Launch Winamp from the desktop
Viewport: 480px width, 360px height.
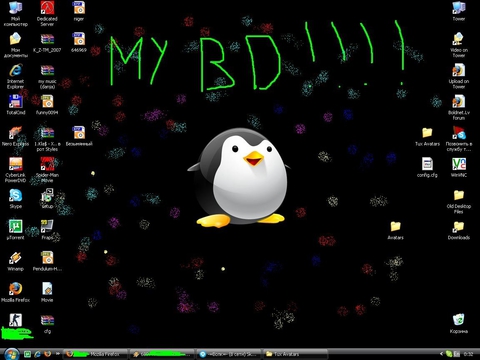pos(15,261)
